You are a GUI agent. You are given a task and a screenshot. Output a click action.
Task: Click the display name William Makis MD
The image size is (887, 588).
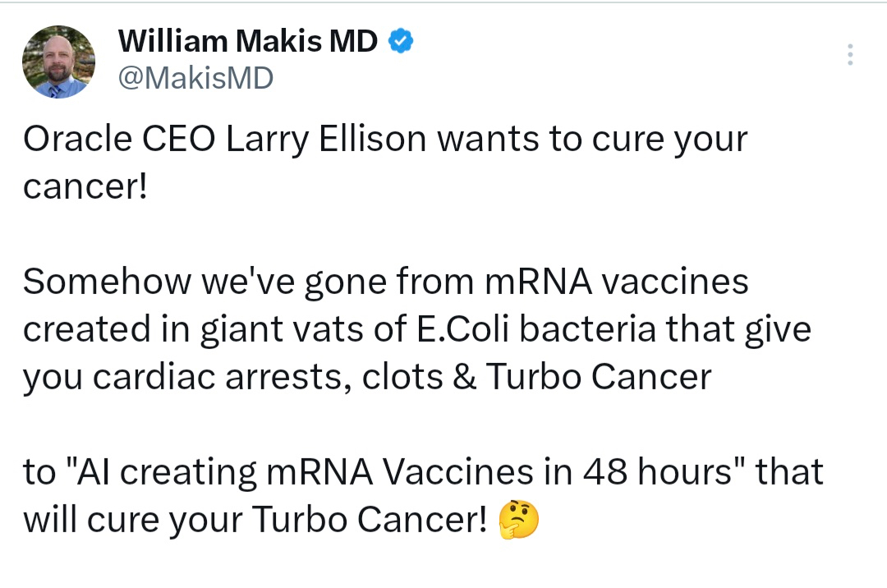pyautogui.click(x=248, y=41)
